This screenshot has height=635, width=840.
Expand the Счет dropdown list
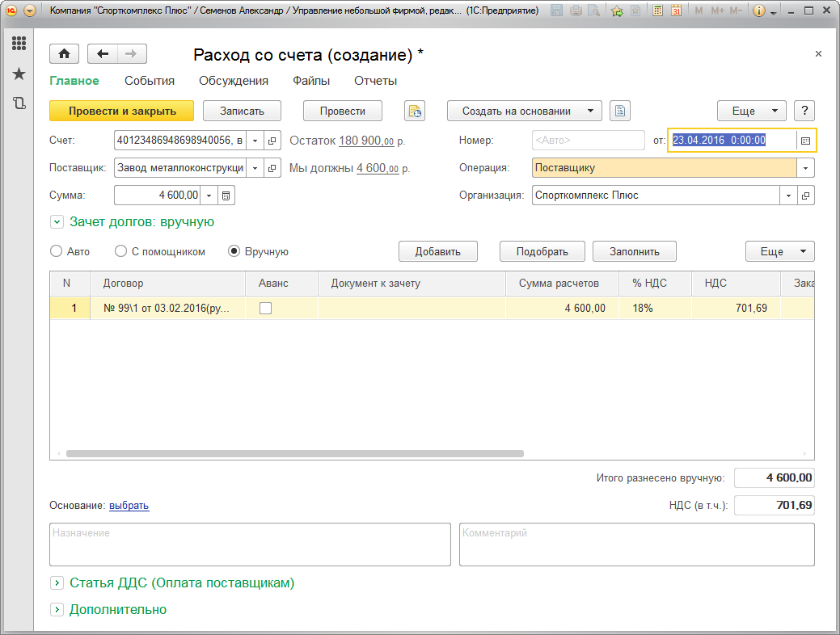pos(255,141)
